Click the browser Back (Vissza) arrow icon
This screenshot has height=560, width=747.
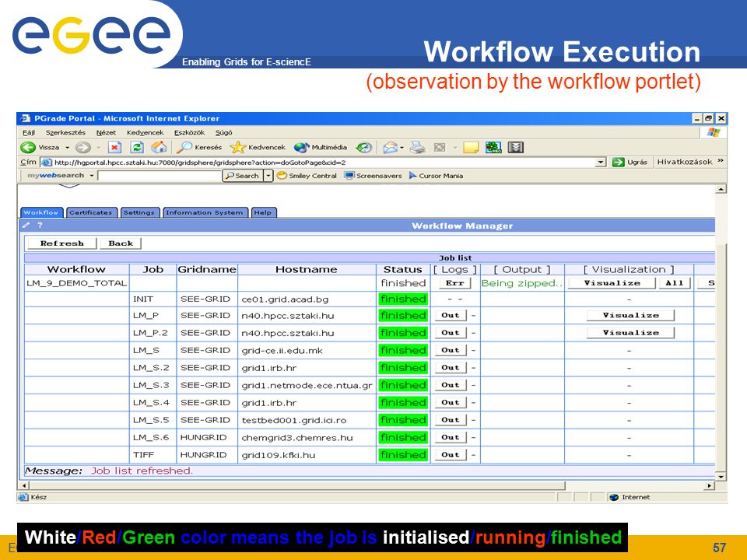pyautogui.click(x=28, y=148)
